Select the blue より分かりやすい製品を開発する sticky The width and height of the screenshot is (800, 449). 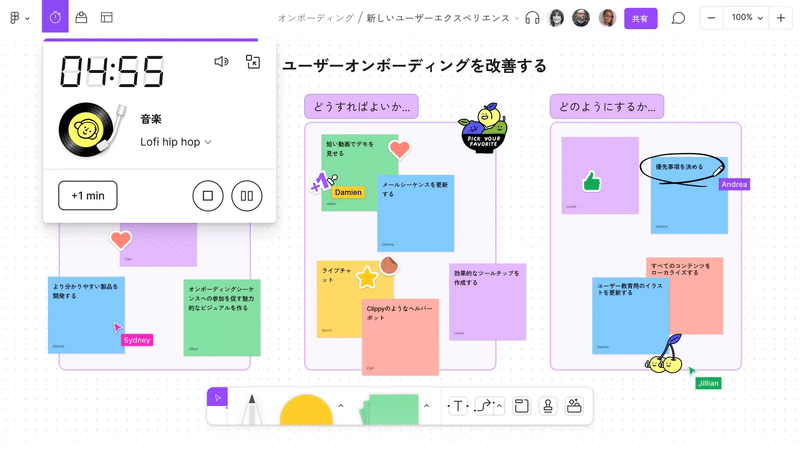[86, 315]
